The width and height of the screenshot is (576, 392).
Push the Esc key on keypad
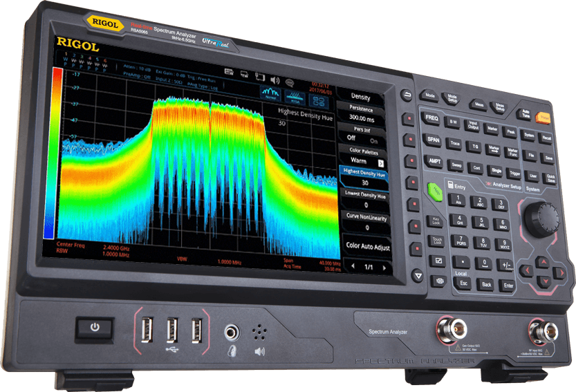(463, 283)
